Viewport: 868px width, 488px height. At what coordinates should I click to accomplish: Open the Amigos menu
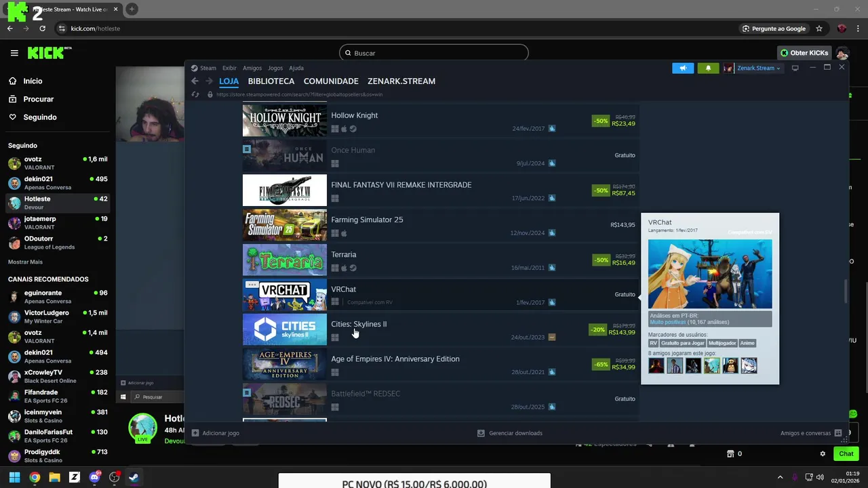point(252,68)
